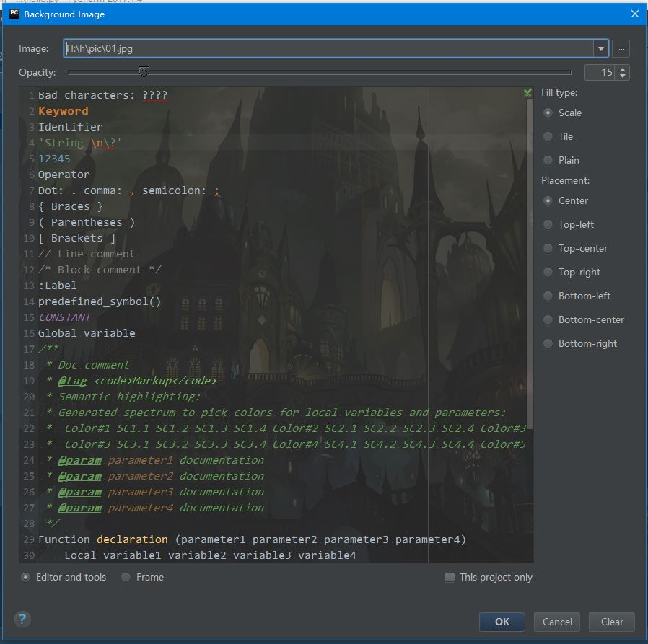
Task: Click the '// Line comment' text
Action: click(x=87, y=254)
